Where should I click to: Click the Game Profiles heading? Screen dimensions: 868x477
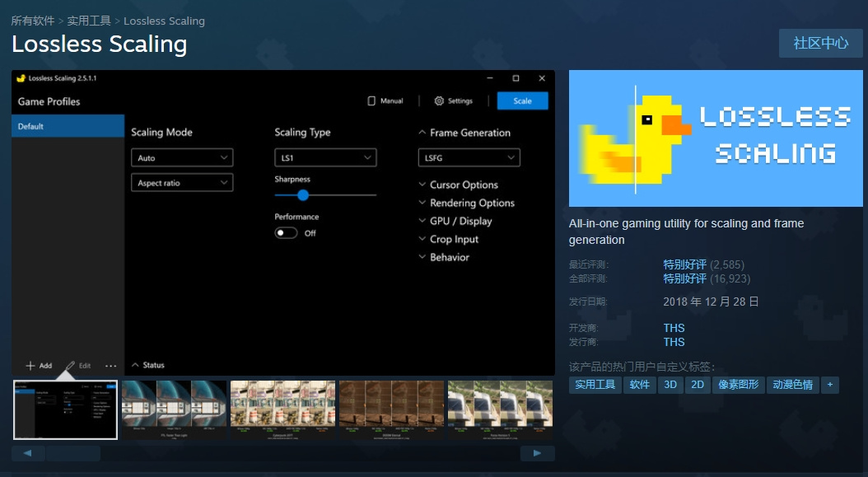(x=49, y=102)
